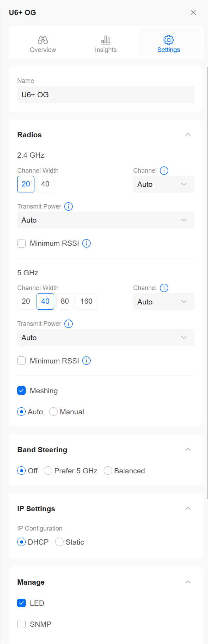The width and height of the screenshot is (208, 644).
Task: Open the Overview binoculars tab
Action: 43,44
